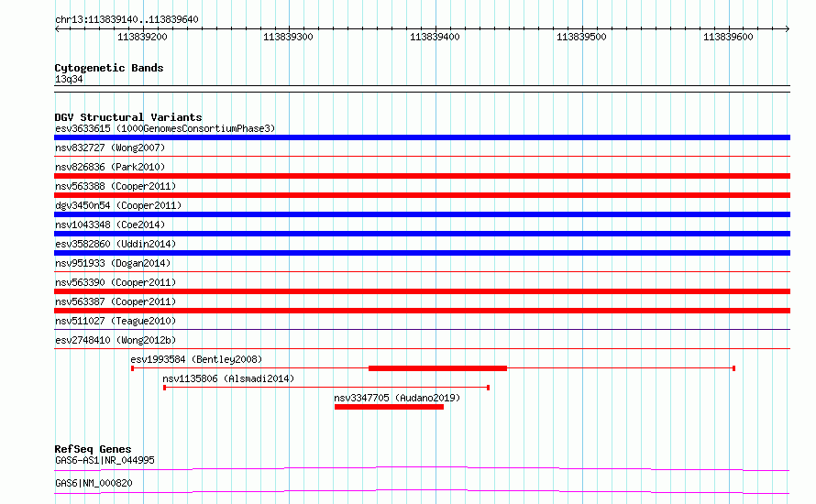Open variant esv2748410 (Wong2012b) label
The width and height of the screenshot is (816, 504).
pos(116,340)
